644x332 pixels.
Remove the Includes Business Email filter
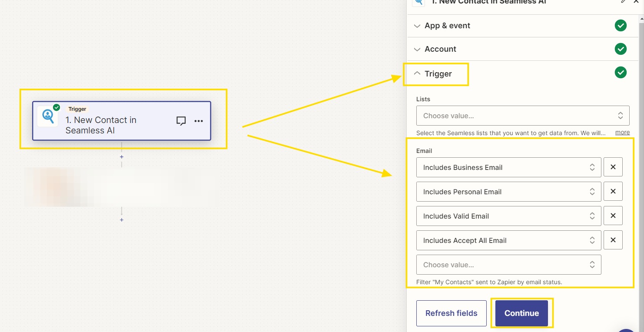pyautogui.click(x=613, y=167)
